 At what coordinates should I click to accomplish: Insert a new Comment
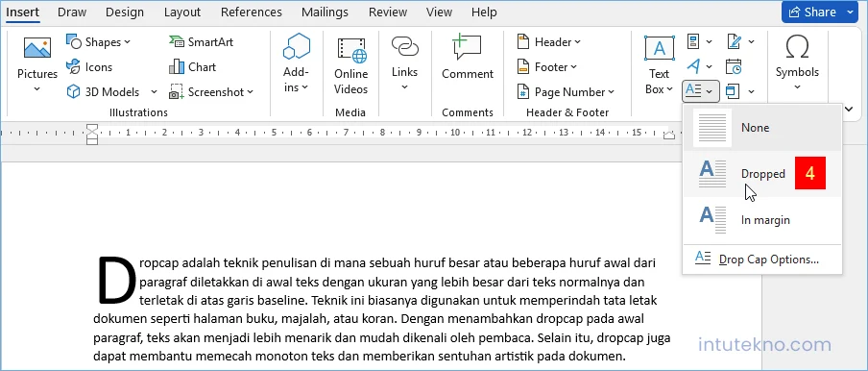point(468,58)
